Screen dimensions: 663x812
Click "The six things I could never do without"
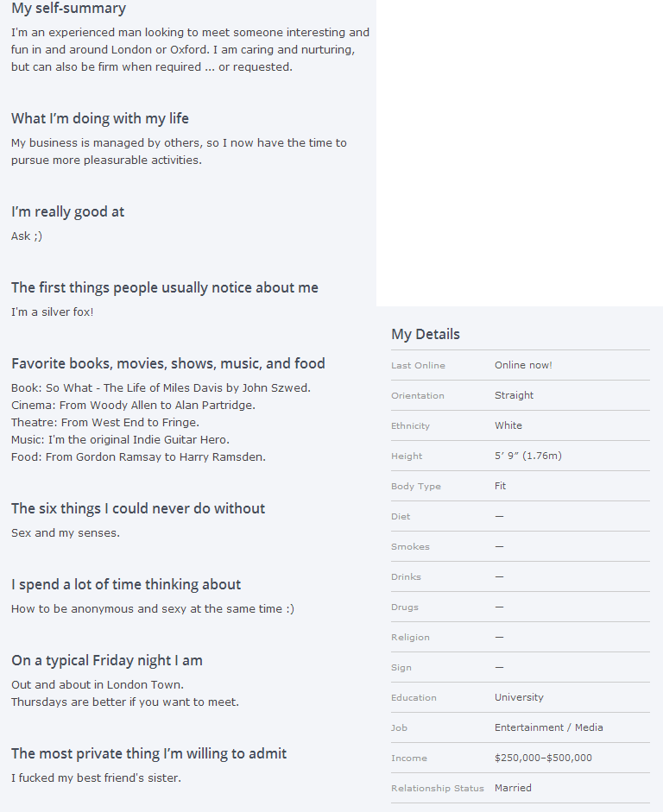tap(138, 509)
